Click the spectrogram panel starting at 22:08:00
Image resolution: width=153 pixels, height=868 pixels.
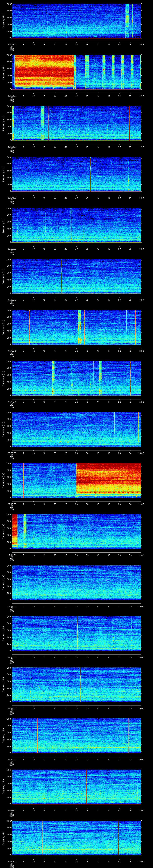[76, 378]
